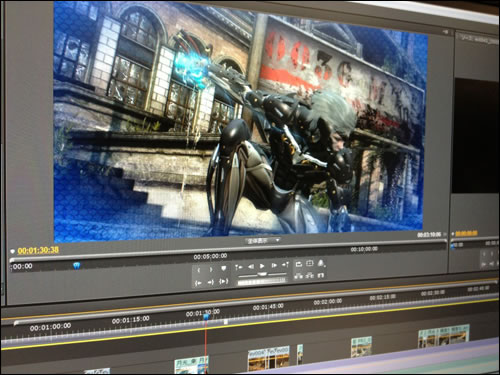This screenshot has height=375, width=500.
Task: Open the Trim monitor icon in bottom row
Action: point(321,275)
